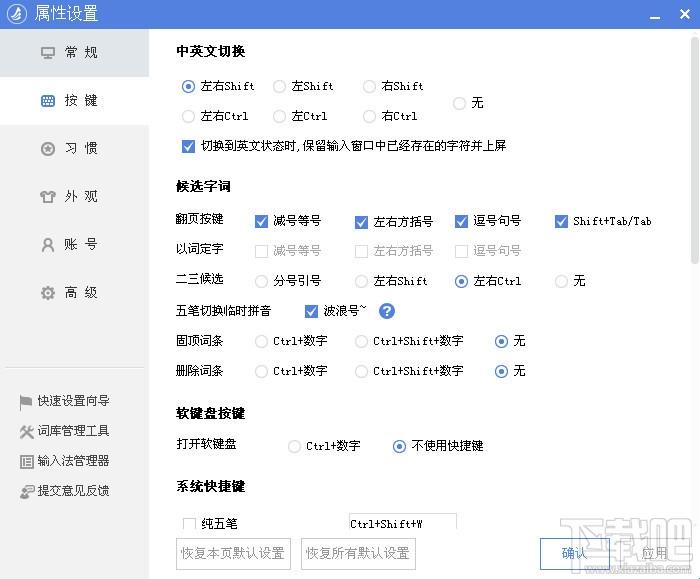Screen dimensions: 700x579
Task: Open the 按键 settings tab
Action: click(x=74, y=100)
